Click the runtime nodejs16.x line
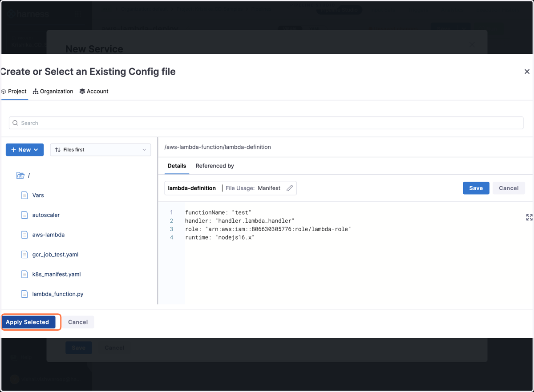Image resolution: width=534 pixels, height=392 pixels. pyautogui.click(x=220, y=238)
